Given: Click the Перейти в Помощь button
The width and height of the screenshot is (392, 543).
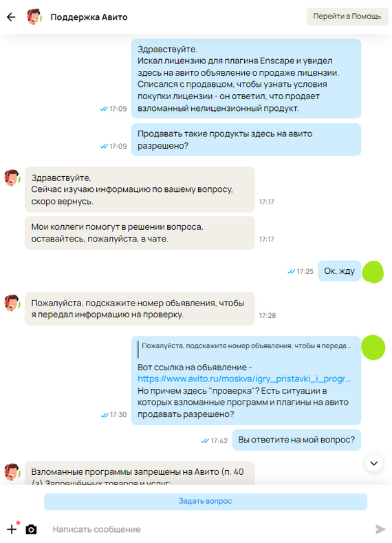Looking at the screenshot, I should click(x=347, y=17).
